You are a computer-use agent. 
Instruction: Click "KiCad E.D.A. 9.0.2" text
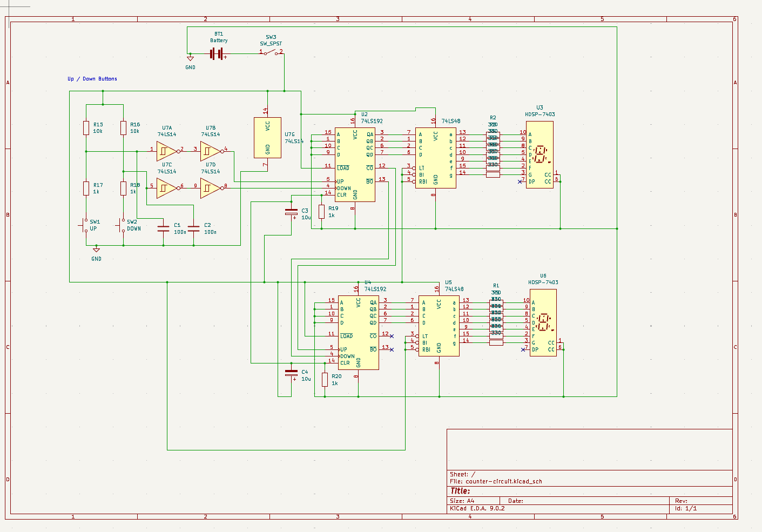(x=477, y=508)
